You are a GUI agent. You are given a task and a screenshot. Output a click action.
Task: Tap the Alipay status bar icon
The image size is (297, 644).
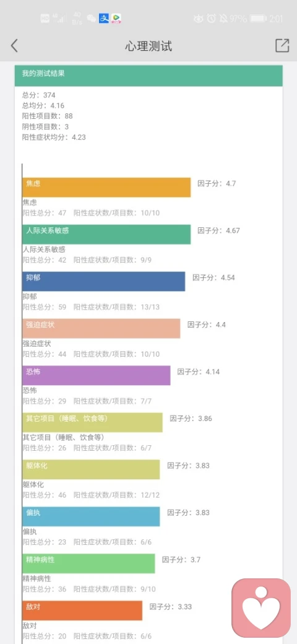point(104,18)
